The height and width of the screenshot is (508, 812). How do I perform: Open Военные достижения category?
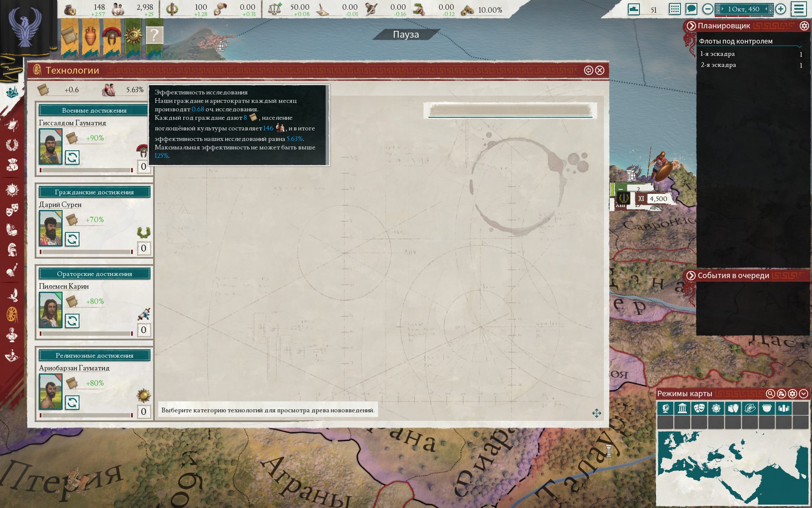pyautogui.click(x=94, y=110)
